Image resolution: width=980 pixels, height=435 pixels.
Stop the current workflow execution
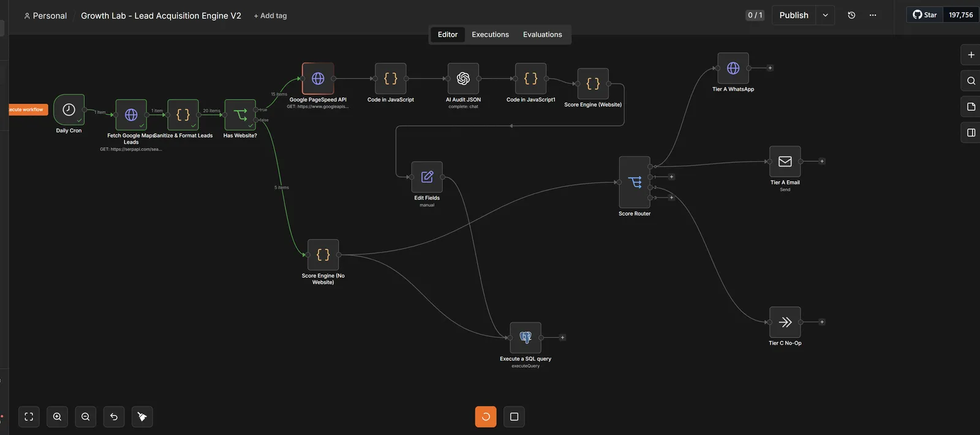[x=514, y=417]
